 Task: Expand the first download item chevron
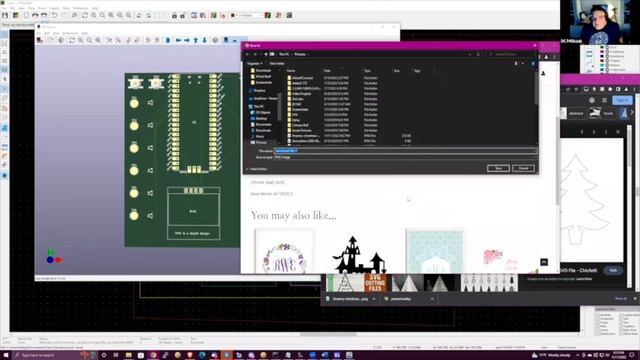click(x=374, y=299)
